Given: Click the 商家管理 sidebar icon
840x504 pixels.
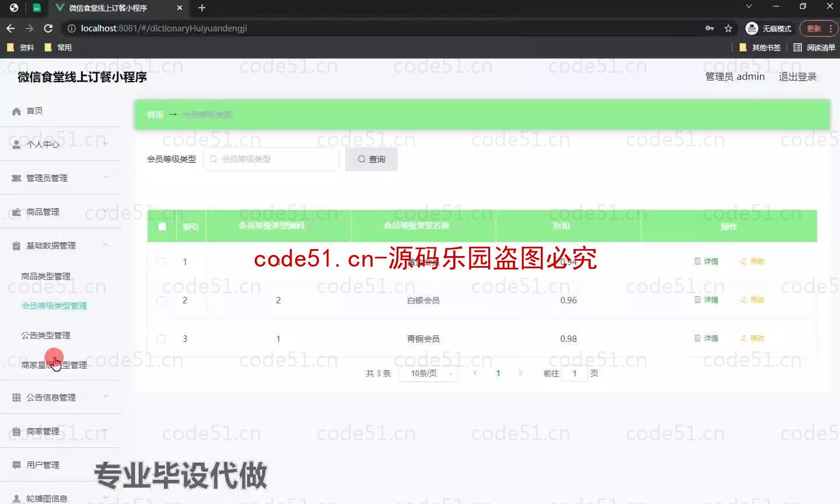Looking at the screenshot, I should click(x=16, y=431).
